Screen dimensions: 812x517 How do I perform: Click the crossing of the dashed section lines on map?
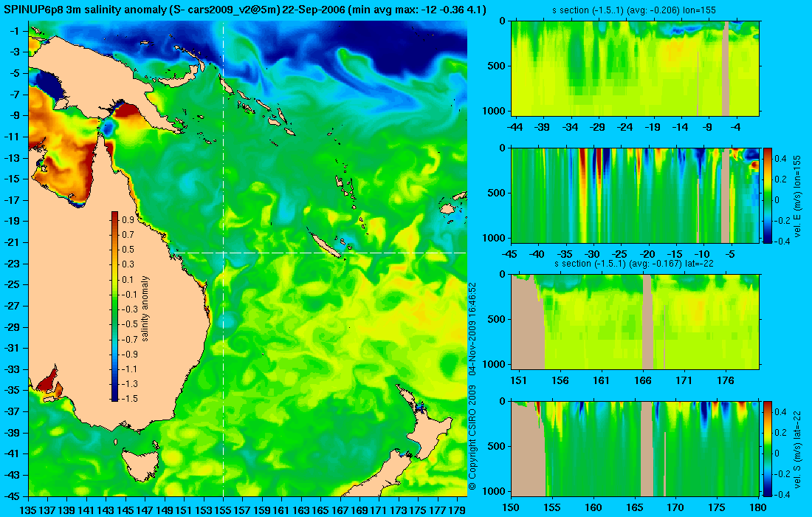[x=223, y=253]
